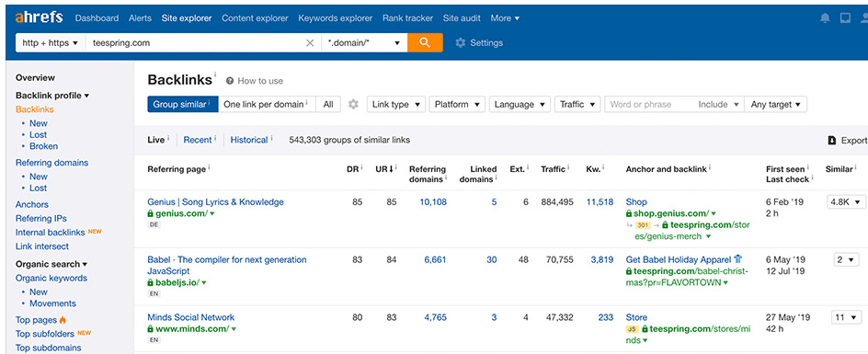The width and height of the screenshot is (868, 354).
Task: Open Site audit in top navigation
Action: coord(462,18)
